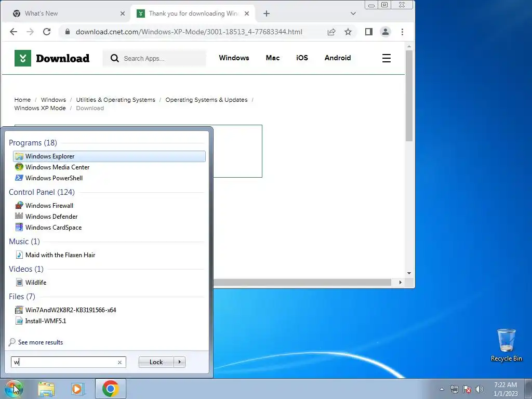Click the Start button orb
The width and height of the screenshot is (532, 399).
click(x=14, y=389)
